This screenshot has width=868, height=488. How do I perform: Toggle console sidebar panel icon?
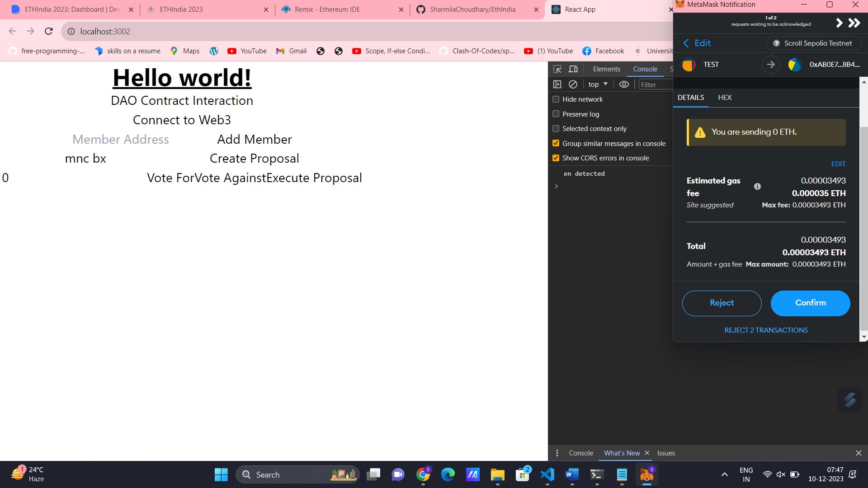557,84
